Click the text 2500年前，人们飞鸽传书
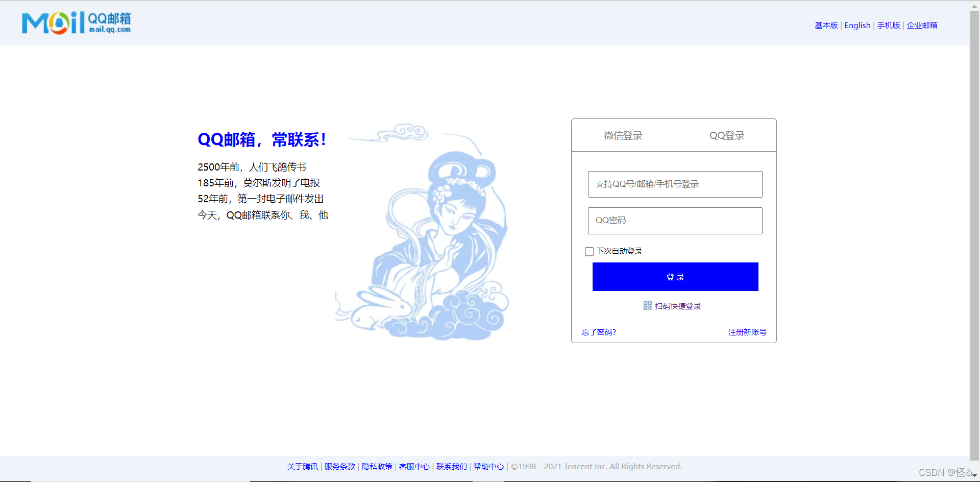 click(x=252, y=167)
